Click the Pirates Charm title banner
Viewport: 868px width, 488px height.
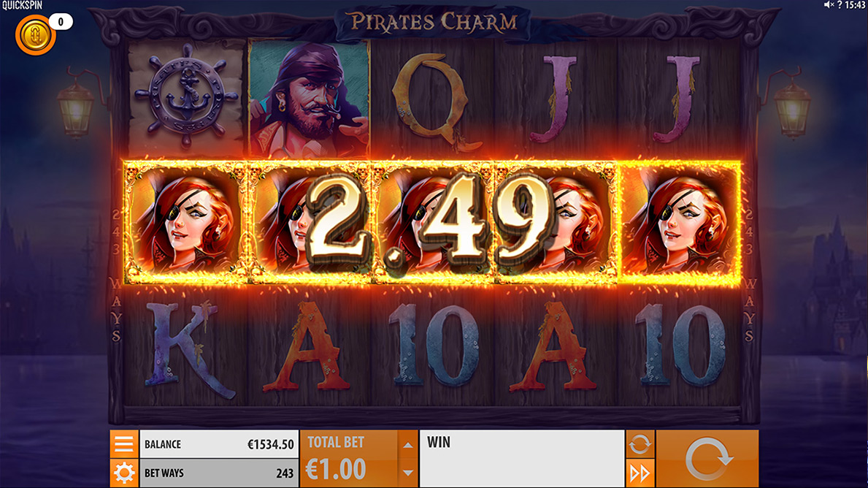(x=434, y=23)
